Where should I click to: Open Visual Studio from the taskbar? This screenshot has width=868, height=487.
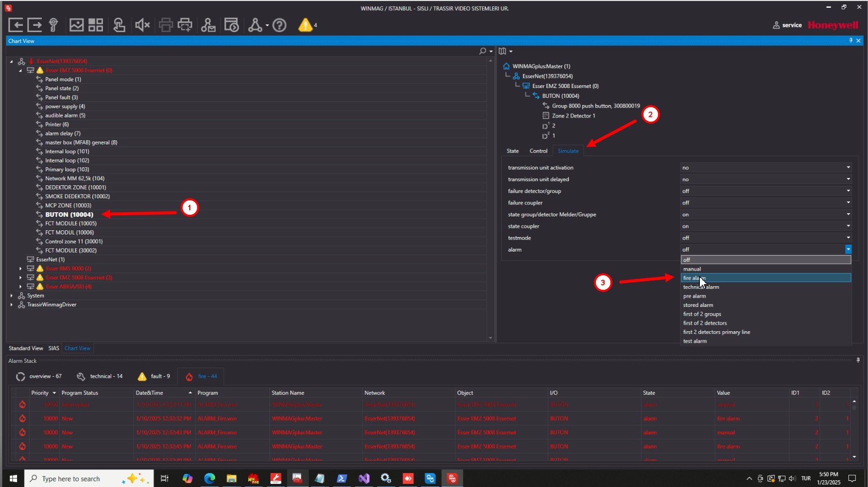[364, 478]
